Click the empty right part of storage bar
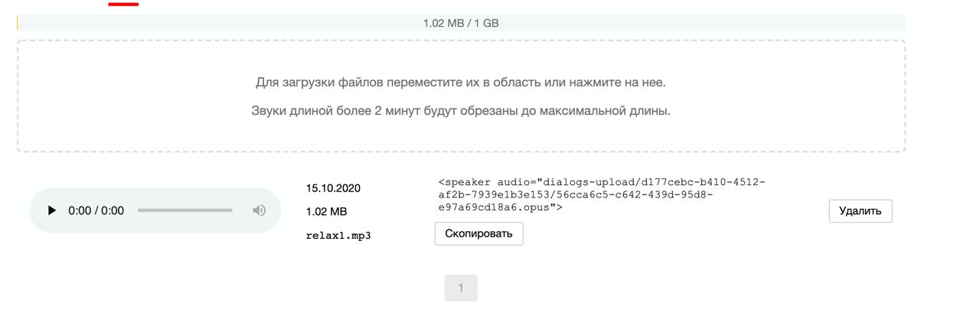This screenshot has width=980, height=326. (766, 23)
